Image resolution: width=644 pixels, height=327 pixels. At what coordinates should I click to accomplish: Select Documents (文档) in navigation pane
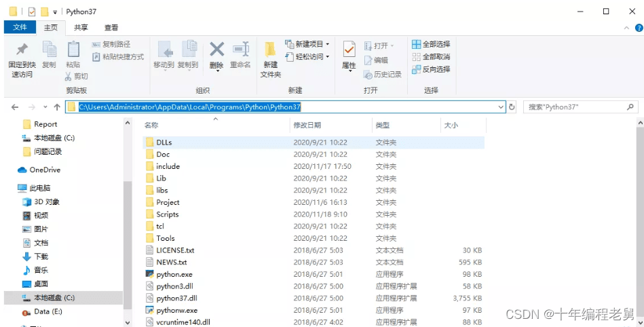(36, 243)
